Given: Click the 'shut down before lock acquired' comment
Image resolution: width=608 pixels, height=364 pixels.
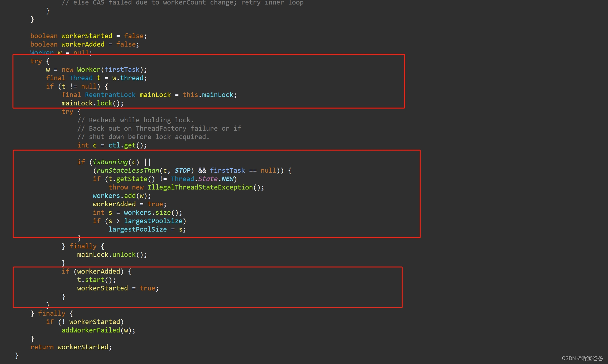Looking at the screenshot, I should click(x=143, y=137).
